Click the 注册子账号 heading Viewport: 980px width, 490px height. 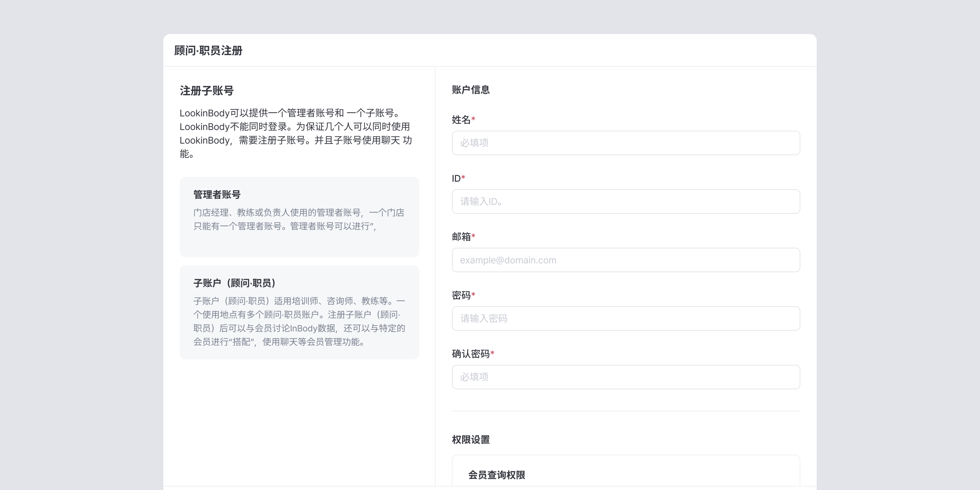207,91
